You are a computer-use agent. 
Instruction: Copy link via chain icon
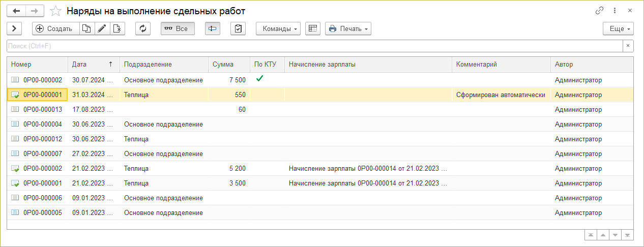[599, 11]
